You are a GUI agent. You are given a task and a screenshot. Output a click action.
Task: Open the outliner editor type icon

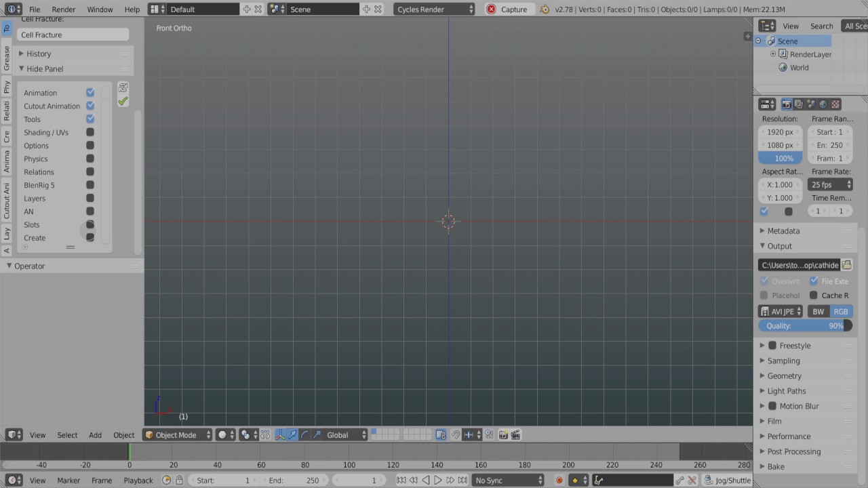(767, 26)
